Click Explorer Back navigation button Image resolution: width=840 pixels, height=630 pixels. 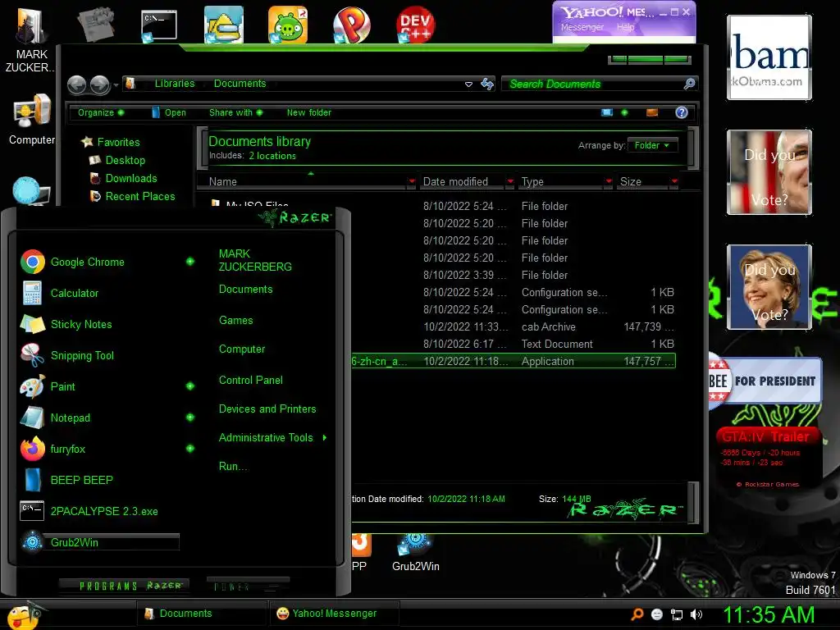[x=76, y=84]
